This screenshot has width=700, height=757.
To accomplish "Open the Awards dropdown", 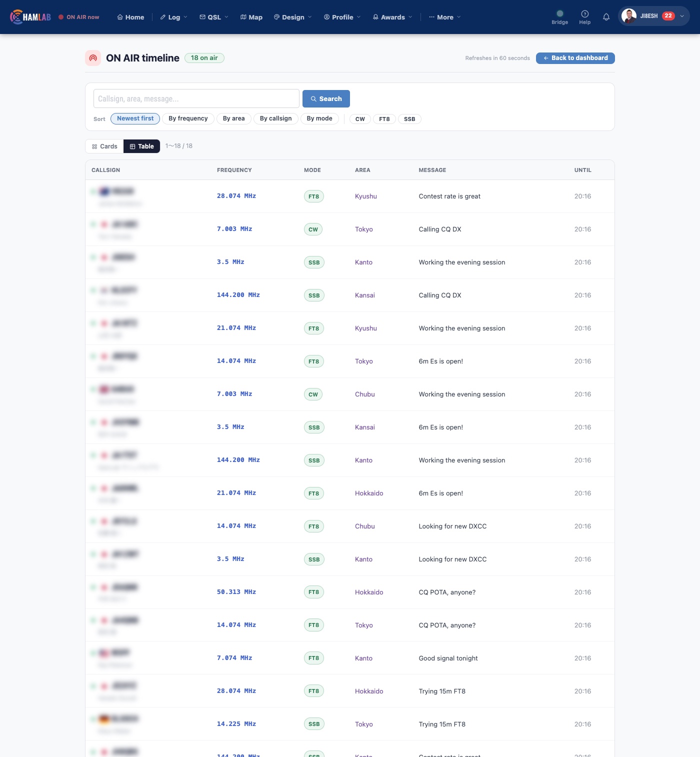I will click(392, 17).
